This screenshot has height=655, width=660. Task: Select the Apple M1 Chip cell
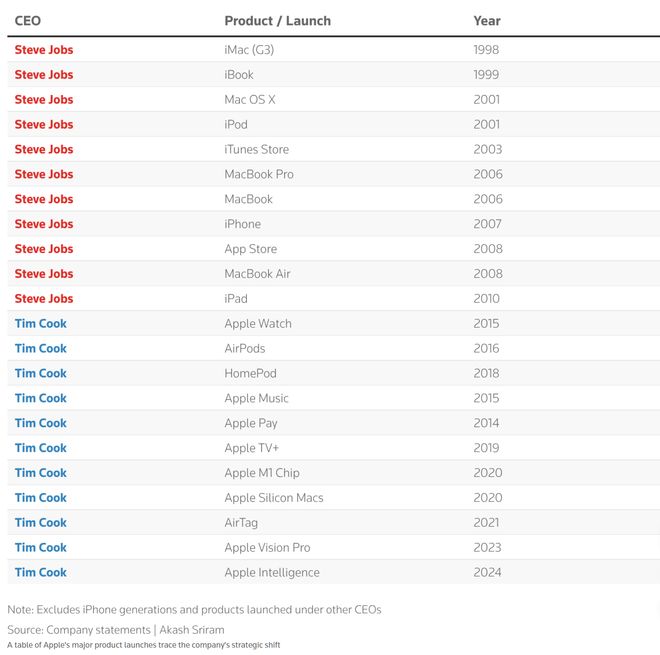tap(261, 473)
